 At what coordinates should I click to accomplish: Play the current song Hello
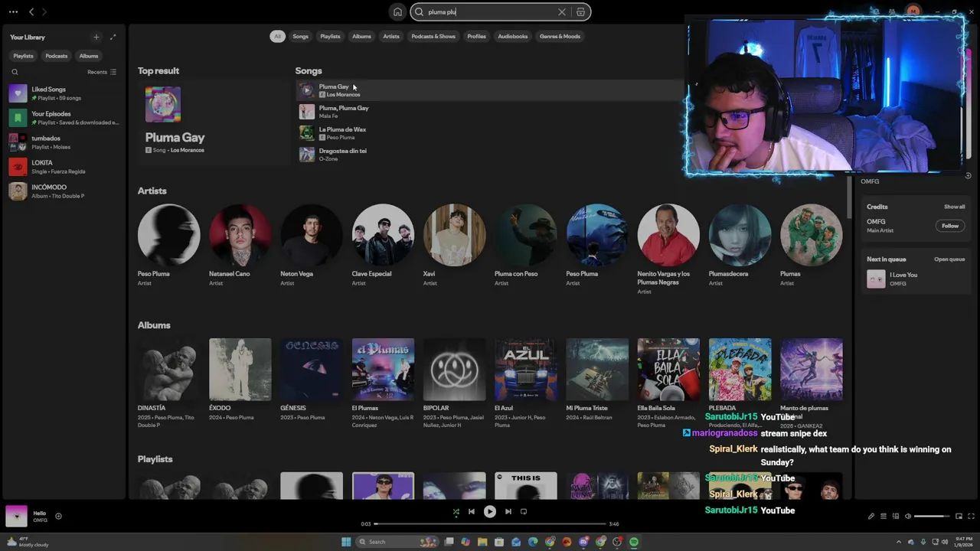(490, 511)
